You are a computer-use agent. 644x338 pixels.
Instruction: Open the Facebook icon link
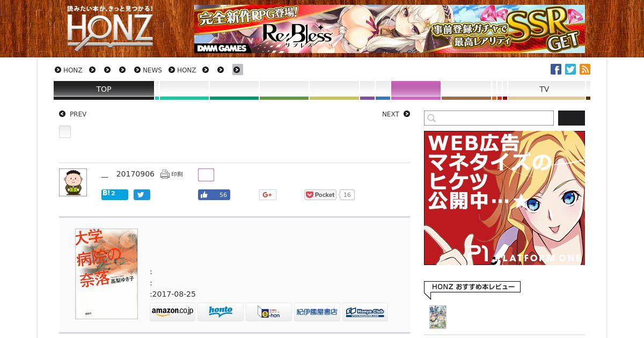pos(556,69)
